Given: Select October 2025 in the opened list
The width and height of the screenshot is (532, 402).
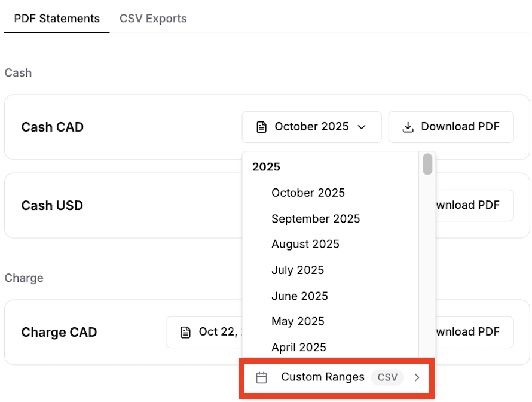Looking at the screenshot, I should click(308, 193).
